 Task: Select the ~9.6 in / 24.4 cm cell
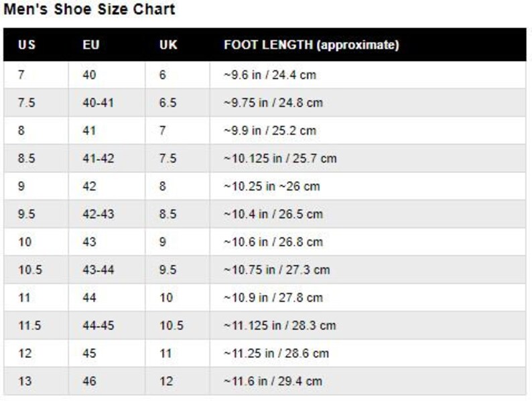click(x=368, y=75)
